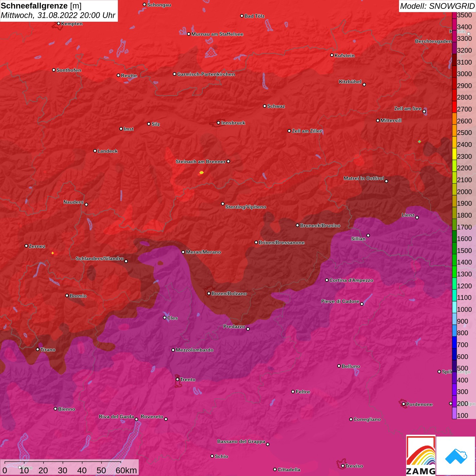The image size is (476, 476).
Task: Click the "Meran/Merano" label
Action: 203,252
